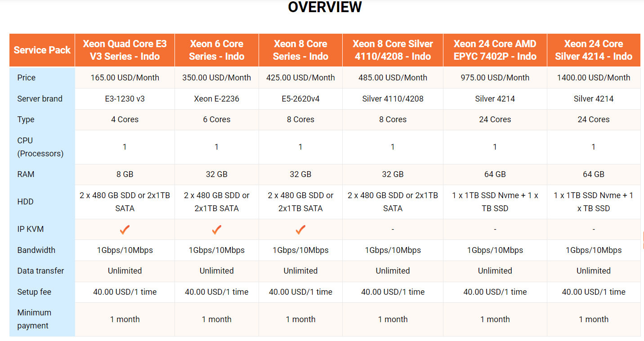644x341 pixels.
Task: Select the Bandwidth row label
Action: click(36, 250)
